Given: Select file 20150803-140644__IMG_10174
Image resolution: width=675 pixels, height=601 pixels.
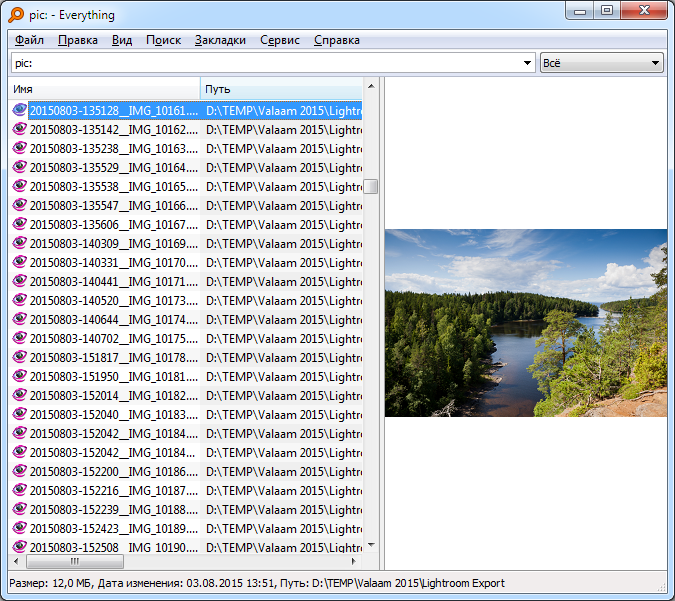Looking at the screenshot, I should [114, 319].
